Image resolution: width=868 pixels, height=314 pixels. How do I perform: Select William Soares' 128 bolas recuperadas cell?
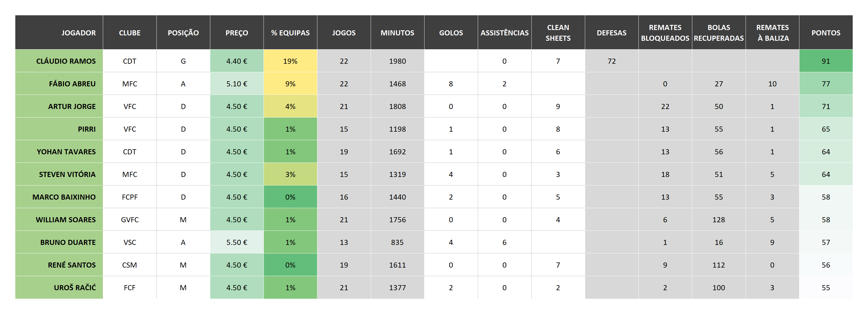718,220
